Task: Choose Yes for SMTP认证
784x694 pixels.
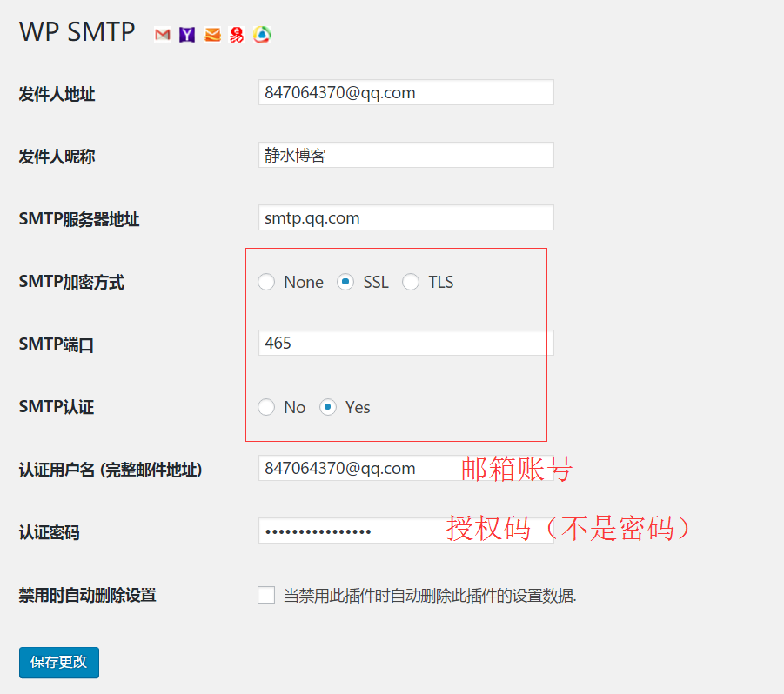Action: click(327, 407)
